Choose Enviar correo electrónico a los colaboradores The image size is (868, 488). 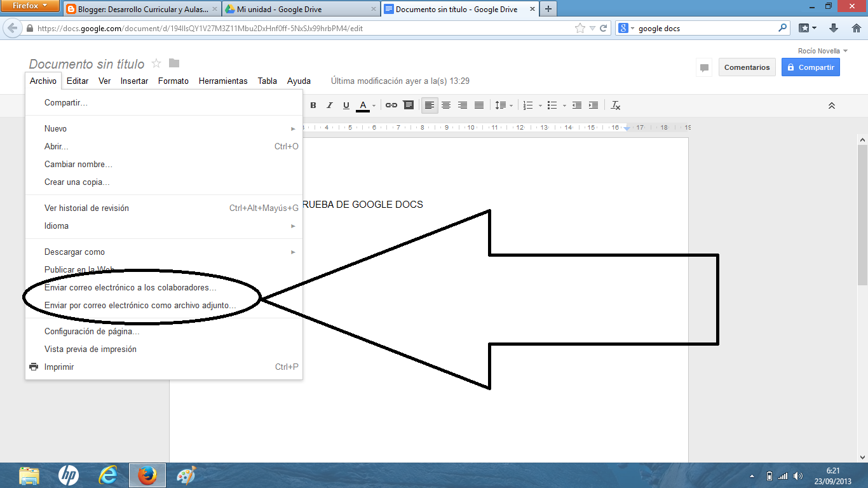click(164, 287)
